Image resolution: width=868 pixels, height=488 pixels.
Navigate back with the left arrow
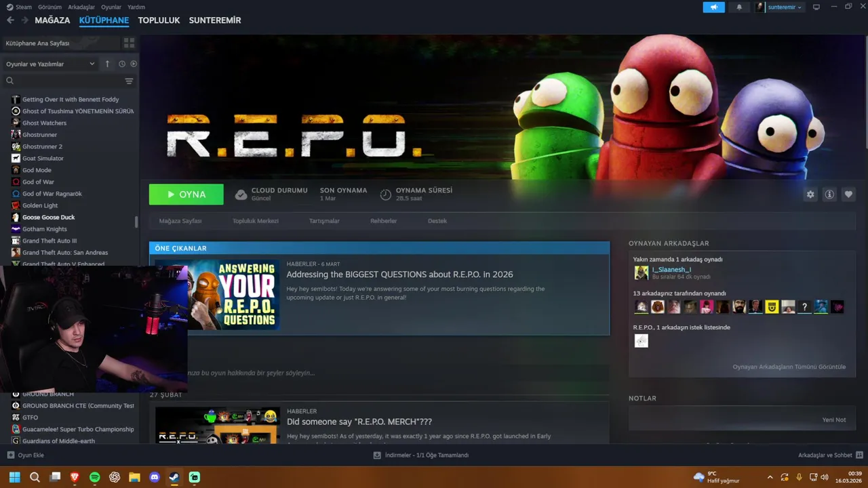click(10, 20)
